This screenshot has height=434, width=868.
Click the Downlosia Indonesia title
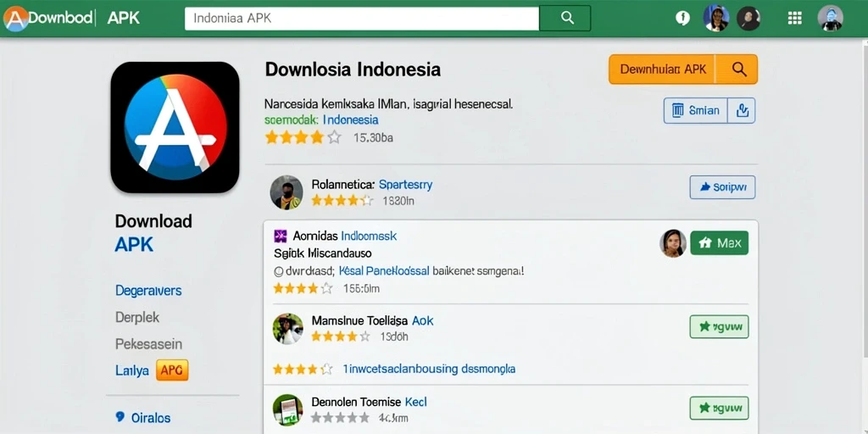tap(353, 70)
